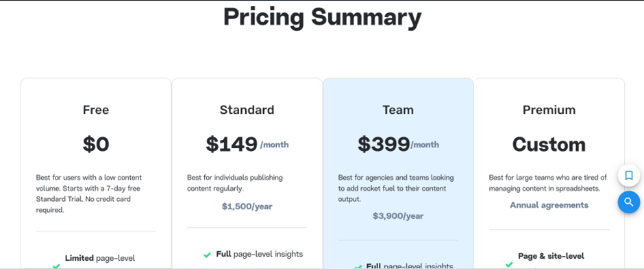Screen dimensions: 644x269
Task: Click the Custom price label
Action: (x=549, y=144)
